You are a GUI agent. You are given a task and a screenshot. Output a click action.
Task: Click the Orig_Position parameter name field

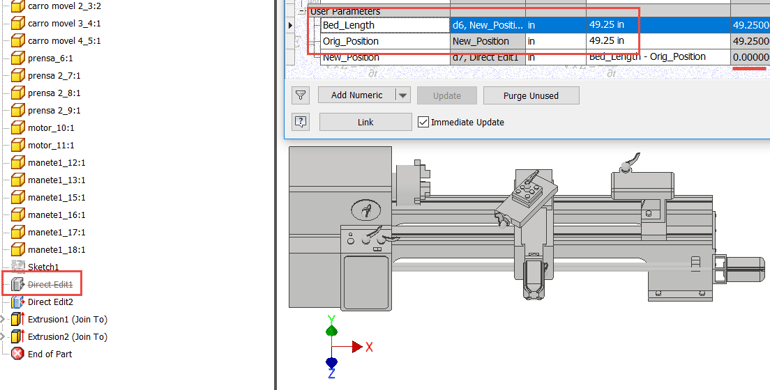pyautogui.click(x=385, y=41)
